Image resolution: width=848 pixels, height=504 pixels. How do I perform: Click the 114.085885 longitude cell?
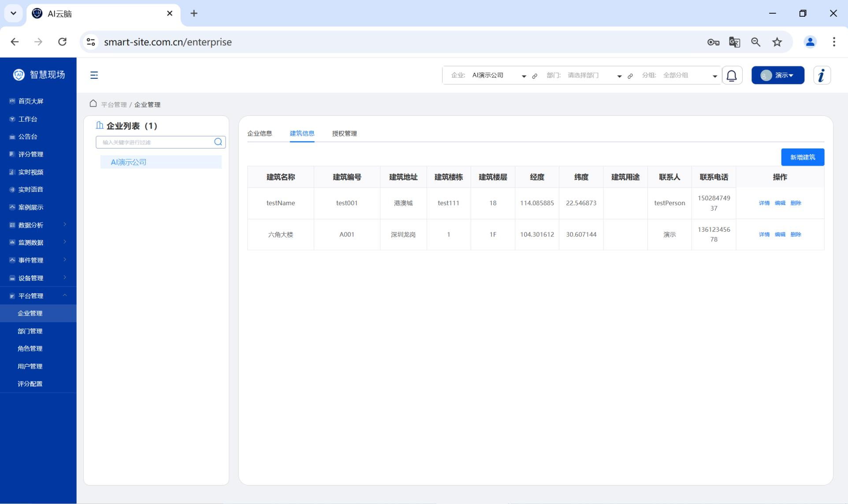(x=537, y=203)
